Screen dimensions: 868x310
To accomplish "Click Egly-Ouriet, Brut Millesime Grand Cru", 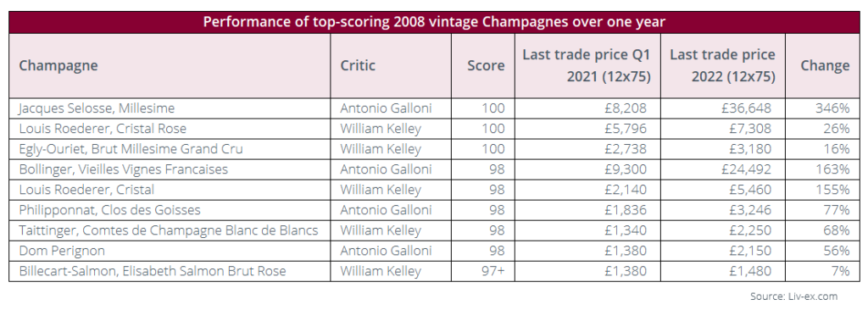I will coord(131,149).
